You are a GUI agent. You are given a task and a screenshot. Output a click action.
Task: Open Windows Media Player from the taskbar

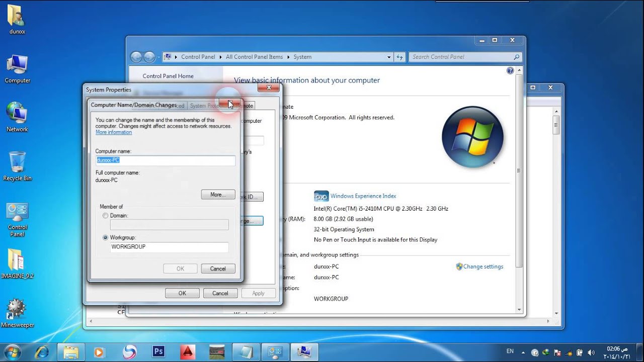pyautogui.click(x=99, y=352)
